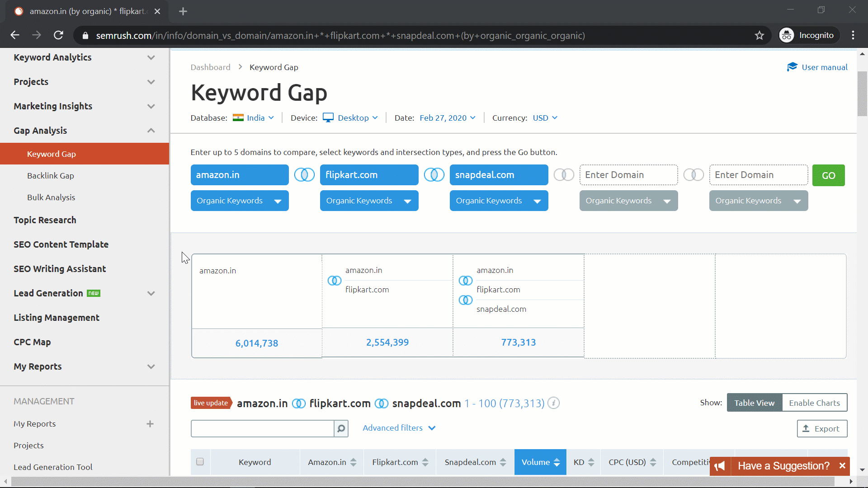
Task: Click the address bar URL
Action: coord(340,36)
